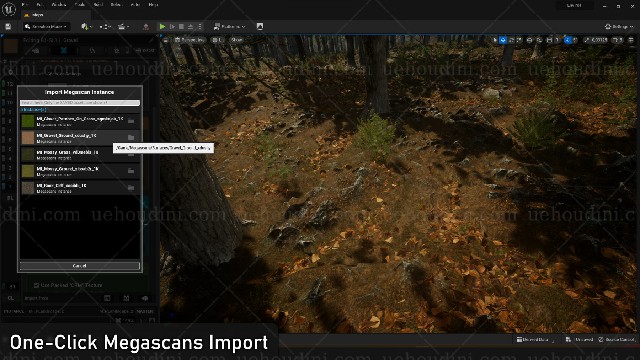The width and height of the screenshot is (640, 360).
Task: Open the Perspective view mode dropdown
Action: click(x=189, y=40)
